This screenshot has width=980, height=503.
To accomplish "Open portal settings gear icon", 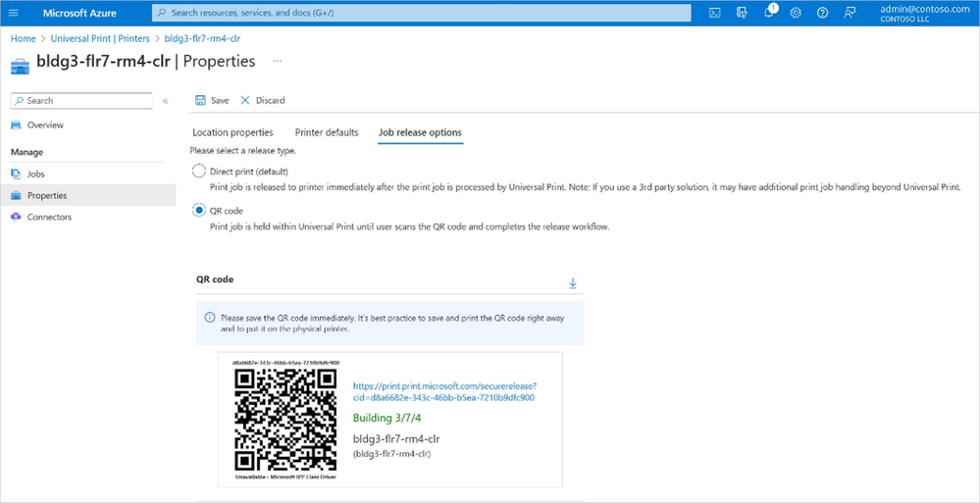I will pos(796,13).
